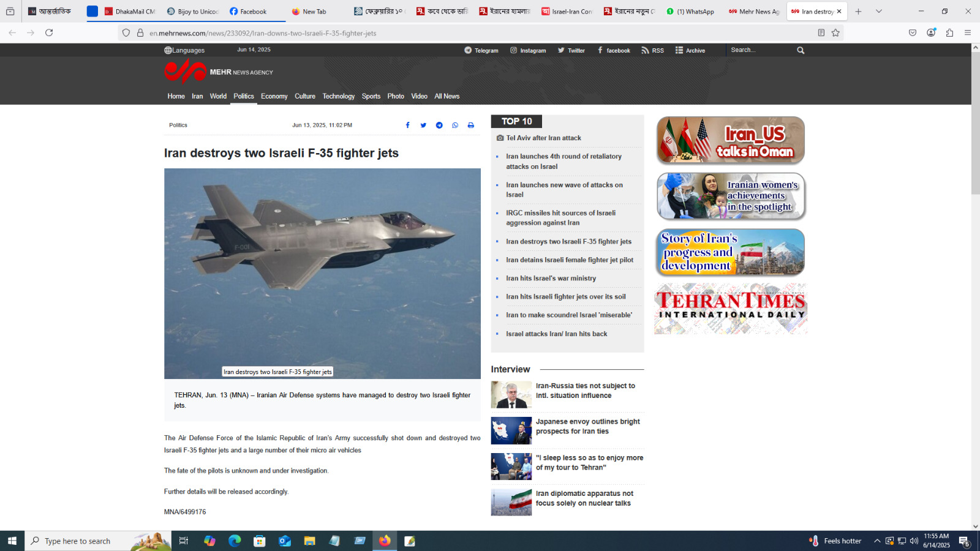Screen dimensions: 980x551
Task: Share article via Facebook icon
Action: 407,126
